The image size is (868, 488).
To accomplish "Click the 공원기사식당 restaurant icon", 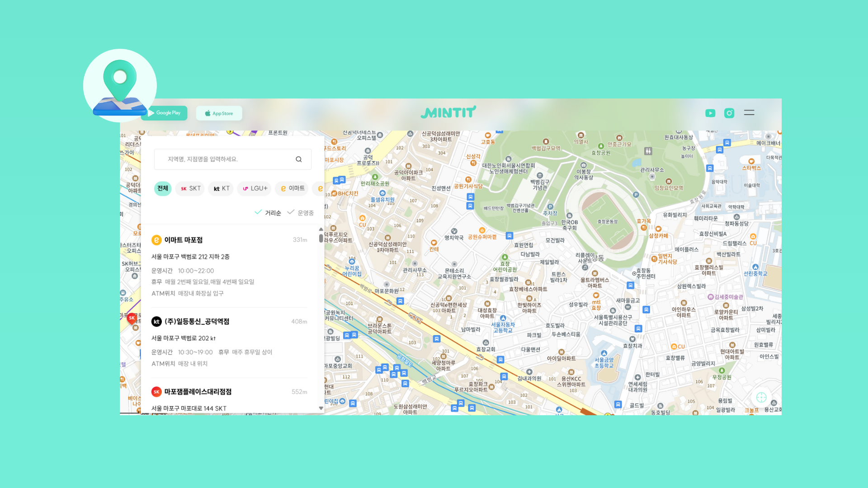I will [x=468, y=180].
